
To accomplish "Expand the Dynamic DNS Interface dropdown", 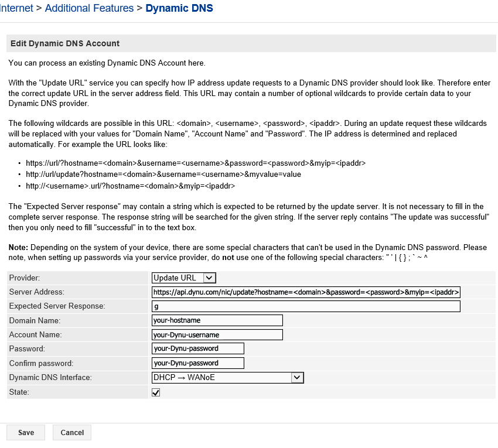I will pos(228,378).
